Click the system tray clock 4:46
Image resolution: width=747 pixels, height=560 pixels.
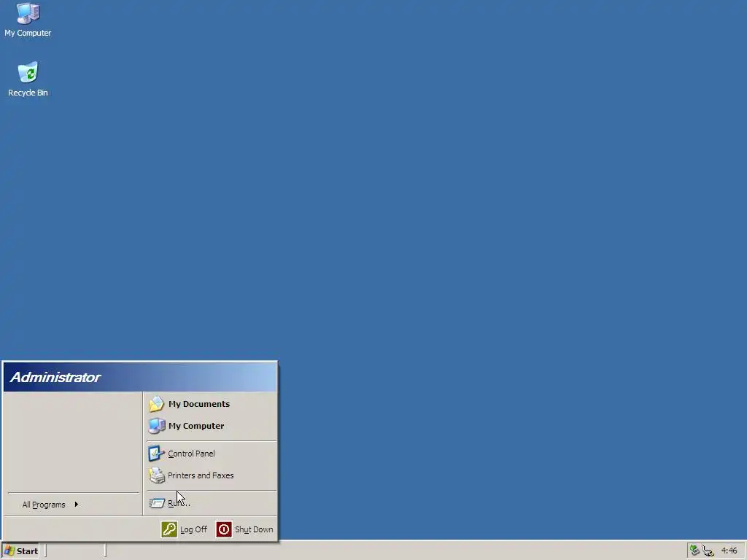point(729,551)
